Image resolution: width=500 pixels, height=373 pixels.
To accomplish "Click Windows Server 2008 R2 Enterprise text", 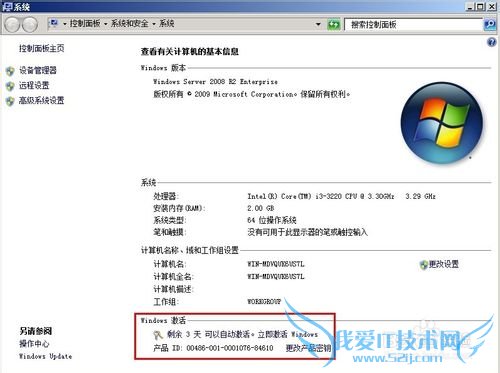I will coord(215,81).
